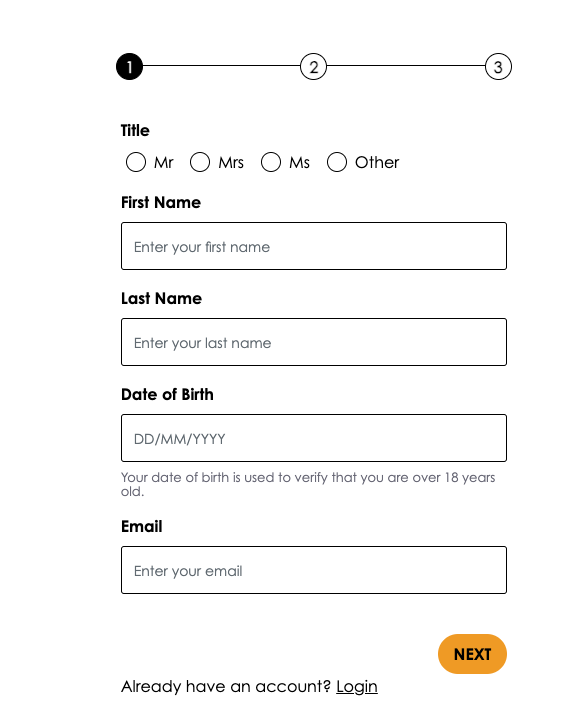Click the orange NEXT button
574x721 pixels.
coord(472,654)
